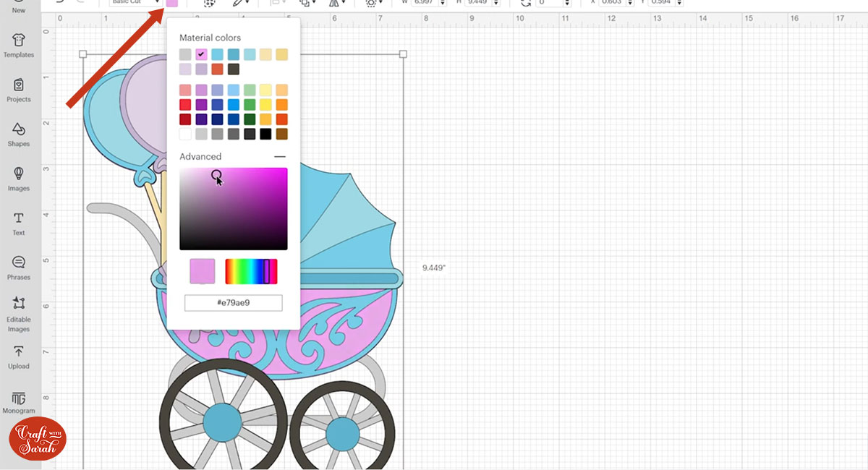Image resolution: width=868 pixels, height=470 pixels.
Task: Pick the bright green basic color swatch
Action: click(x=250, y=105)
